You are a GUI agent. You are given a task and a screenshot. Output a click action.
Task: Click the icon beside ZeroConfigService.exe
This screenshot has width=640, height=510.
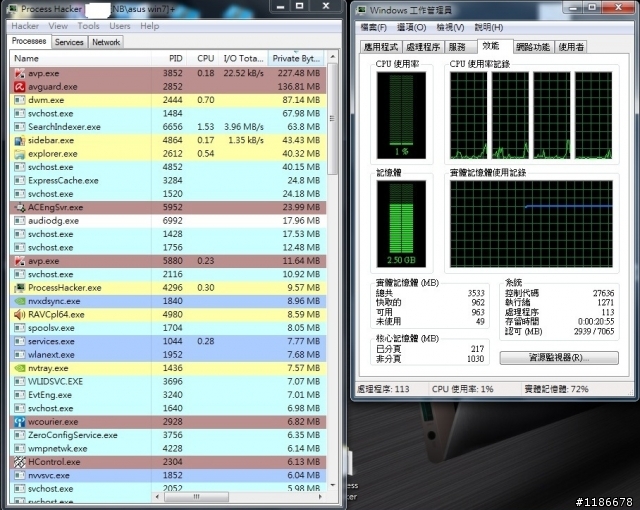pos(20,435)
